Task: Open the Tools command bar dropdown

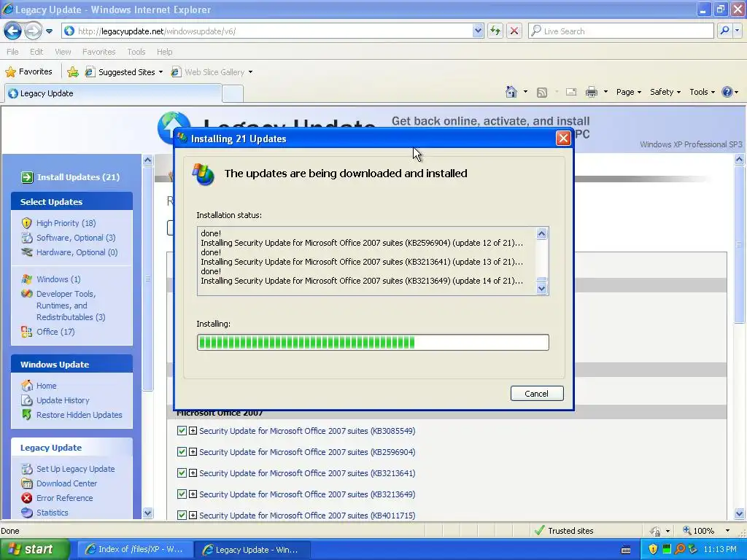Action: [x=703, y=92]
